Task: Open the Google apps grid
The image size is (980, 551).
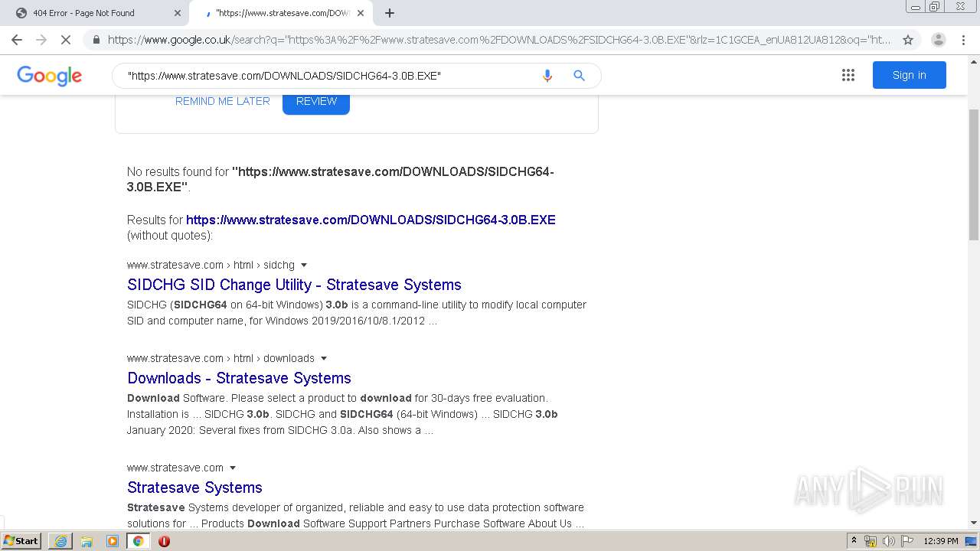Action: [x=848, y=75]
